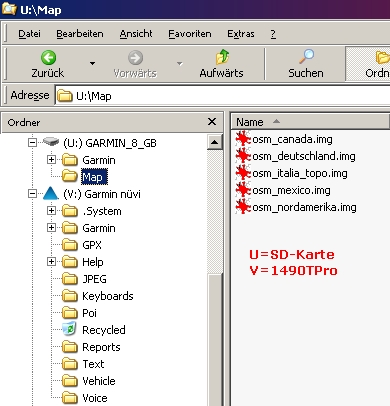Viewport: 390px width, 406px height.
Task: Open the Datei menu
Action: click(29, 34)
